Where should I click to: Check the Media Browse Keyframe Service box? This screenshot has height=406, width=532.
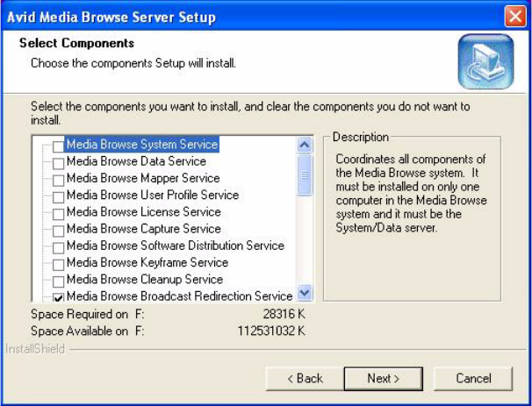58,265
